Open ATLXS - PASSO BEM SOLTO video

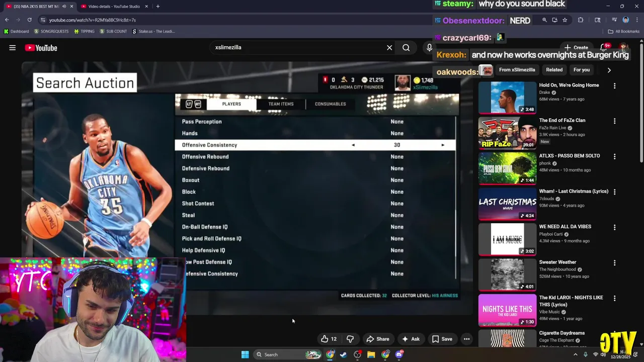[x=507, y=168]
